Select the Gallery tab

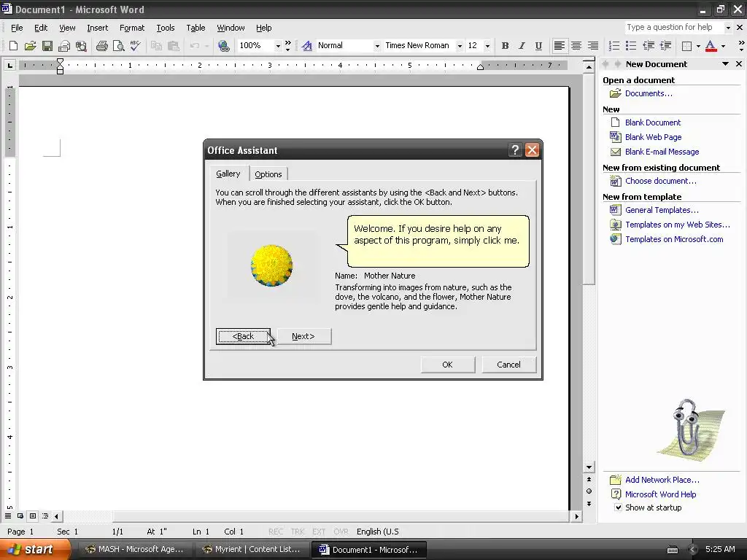228,174
